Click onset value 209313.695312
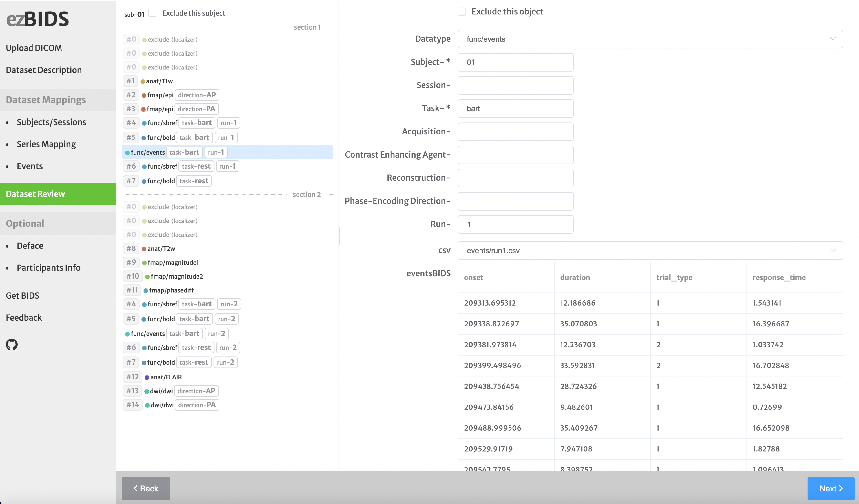 tap(490, 303)
